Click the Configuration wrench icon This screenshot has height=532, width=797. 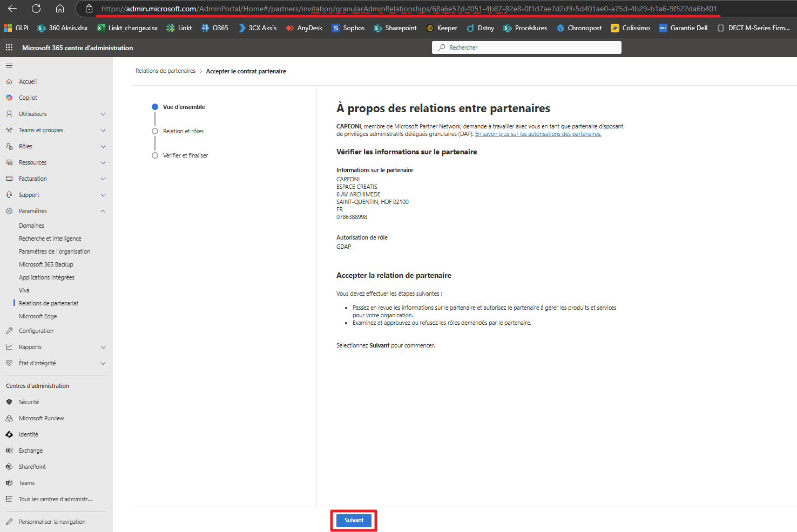(9, 331)
